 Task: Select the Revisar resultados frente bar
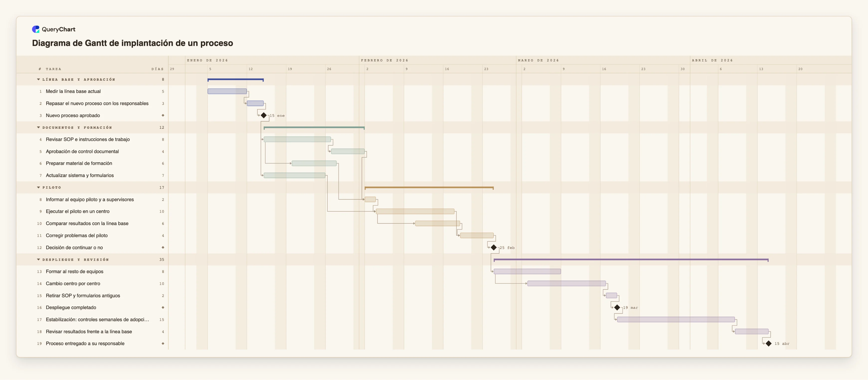pos(751,331)
